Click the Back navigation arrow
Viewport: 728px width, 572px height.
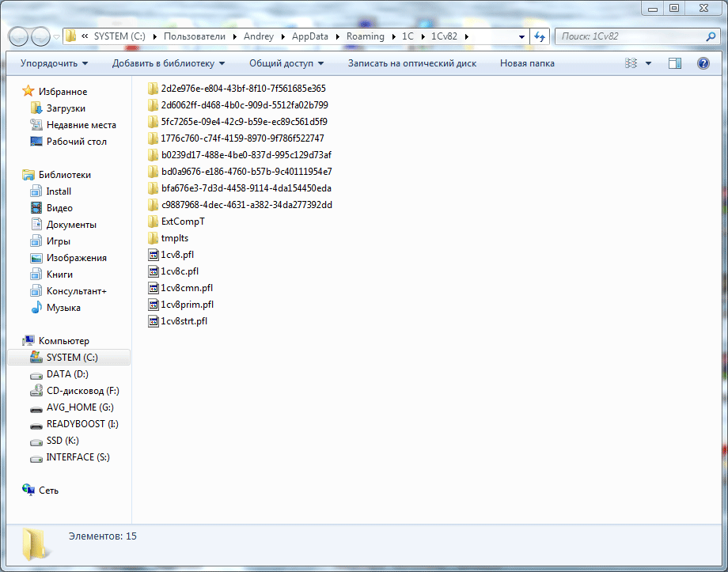point(18,36)
